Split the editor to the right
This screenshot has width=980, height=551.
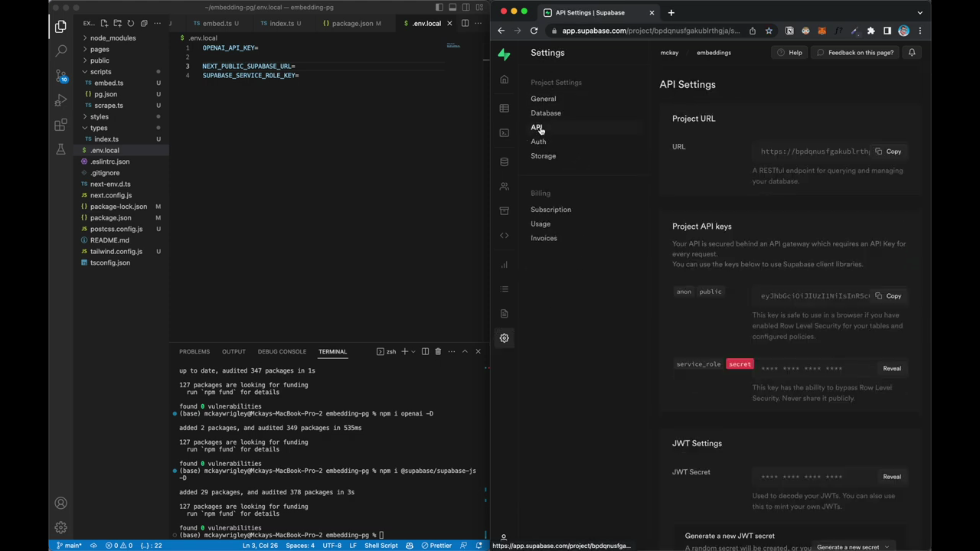tap(465, 23)
